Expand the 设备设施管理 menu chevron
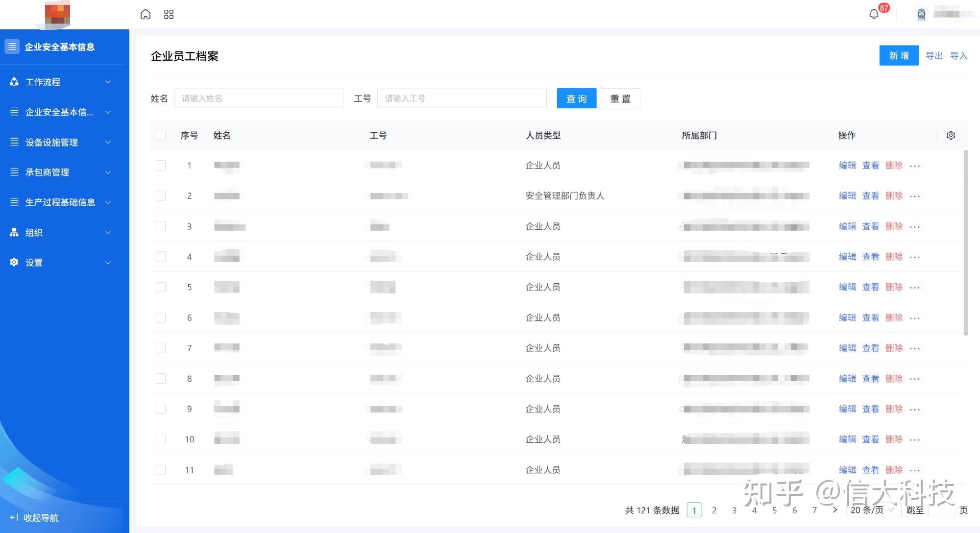 [x=108, y=143]
